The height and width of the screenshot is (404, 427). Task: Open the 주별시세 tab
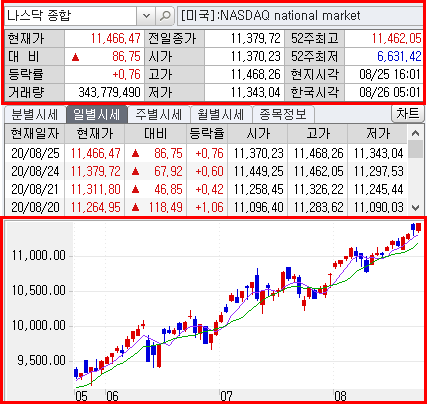[x=158, y=115]
